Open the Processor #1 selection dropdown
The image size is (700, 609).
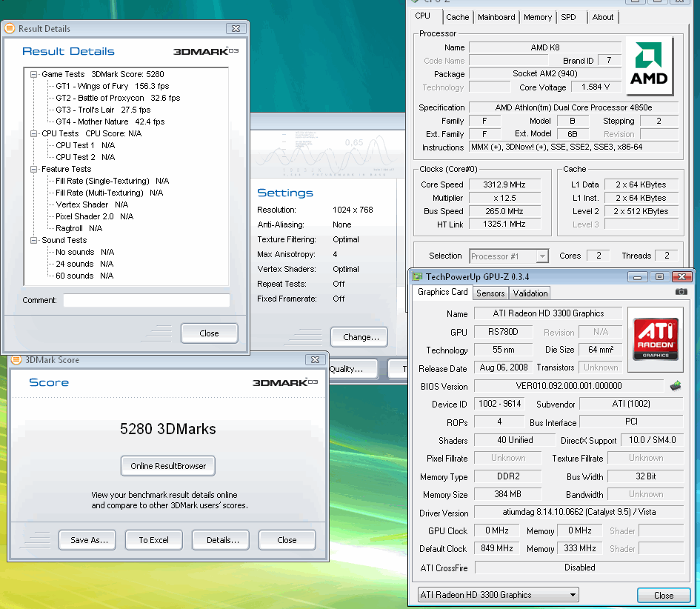click(x=542, y=256)
